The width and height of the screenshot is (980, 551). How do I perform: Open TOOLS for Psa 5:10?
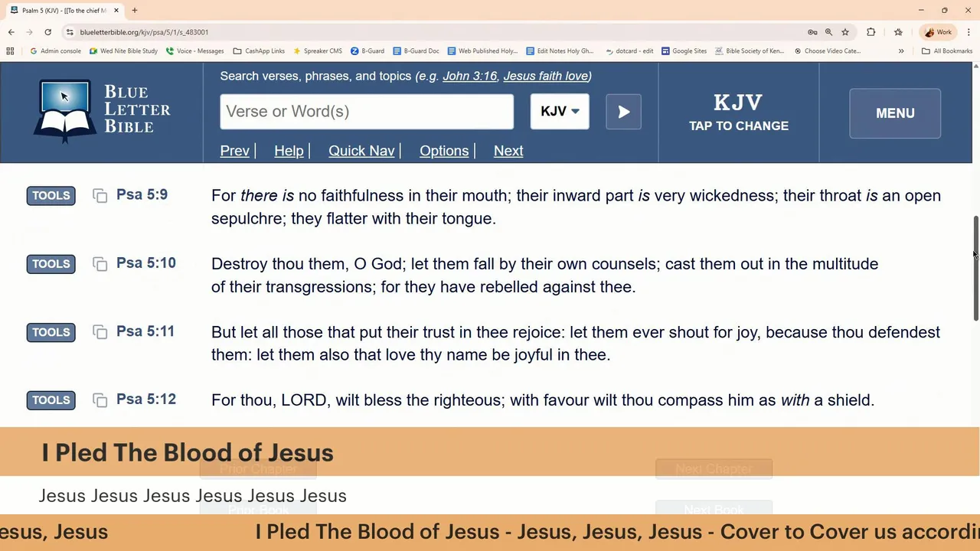point(51,264)
